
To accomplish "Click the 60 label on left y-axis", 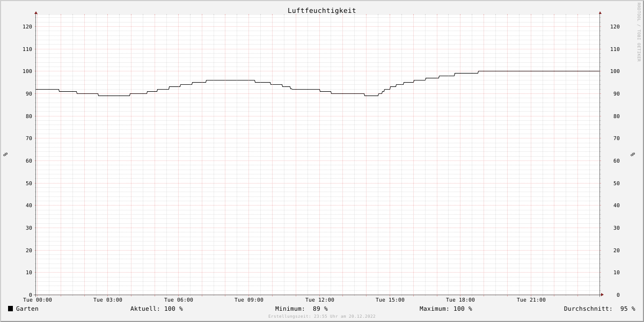I will 29,161.
